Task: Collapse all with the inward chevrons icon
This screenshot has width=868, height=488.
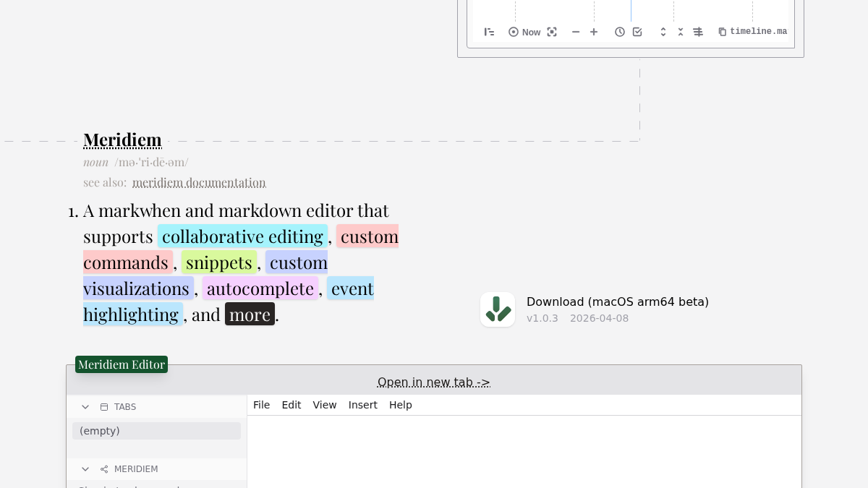Action: point(681,32)
